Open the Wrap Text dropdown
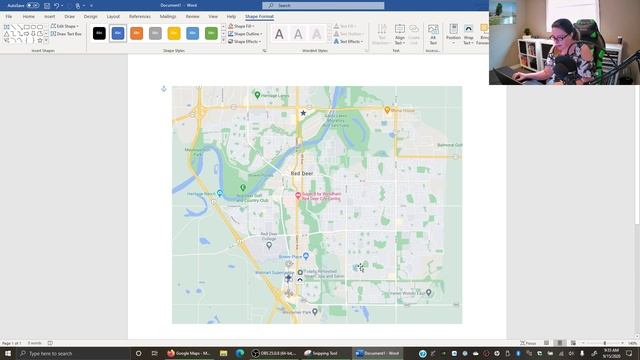Screen dimensions: 640x360 click(468, 34)
